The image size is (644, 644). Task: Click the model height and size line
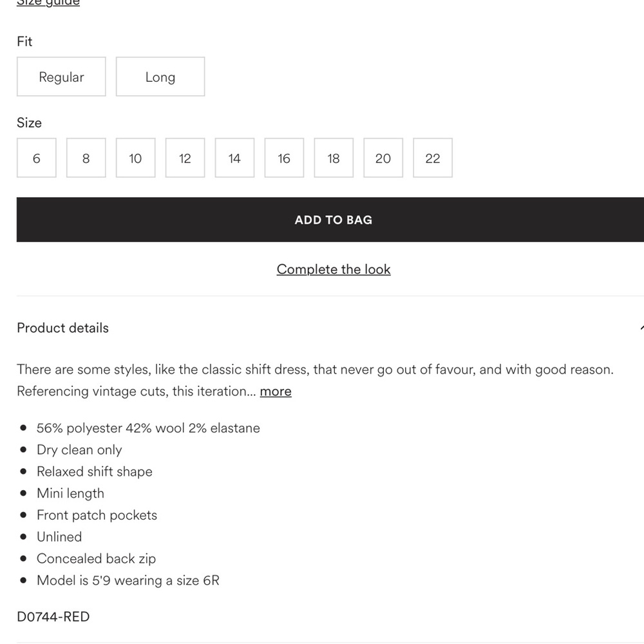point(128,580)
